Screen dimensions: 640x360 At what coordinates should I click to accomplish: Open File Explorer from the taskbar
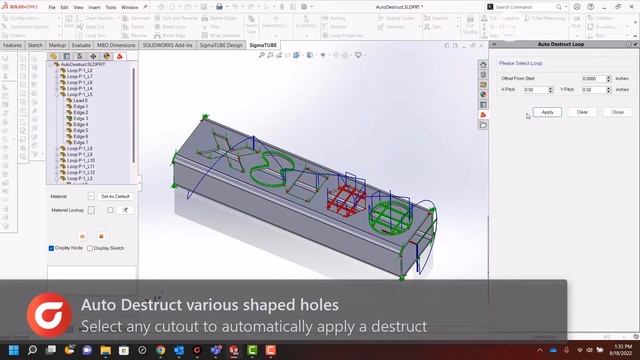[106, 350]
